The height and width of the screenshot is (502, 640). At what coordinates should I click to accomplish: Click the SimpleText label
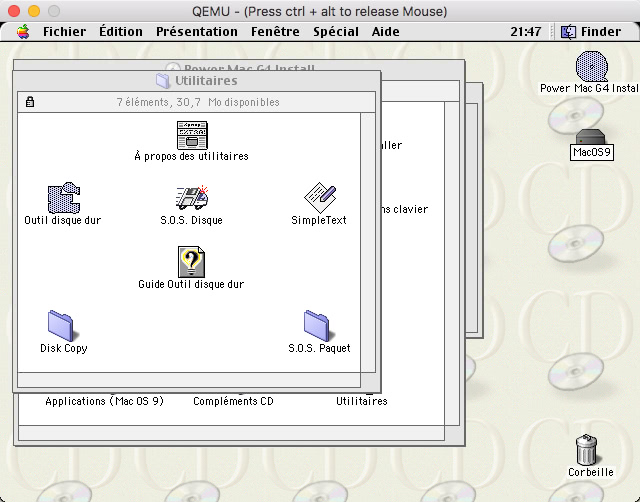pyautogui.click(x=319, y=220)
